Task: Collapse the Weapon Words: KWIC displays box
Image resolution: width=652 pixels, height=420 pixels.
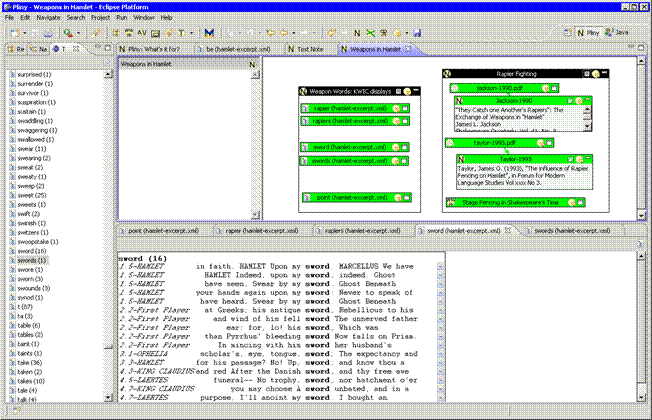Action: coord(416,90)
